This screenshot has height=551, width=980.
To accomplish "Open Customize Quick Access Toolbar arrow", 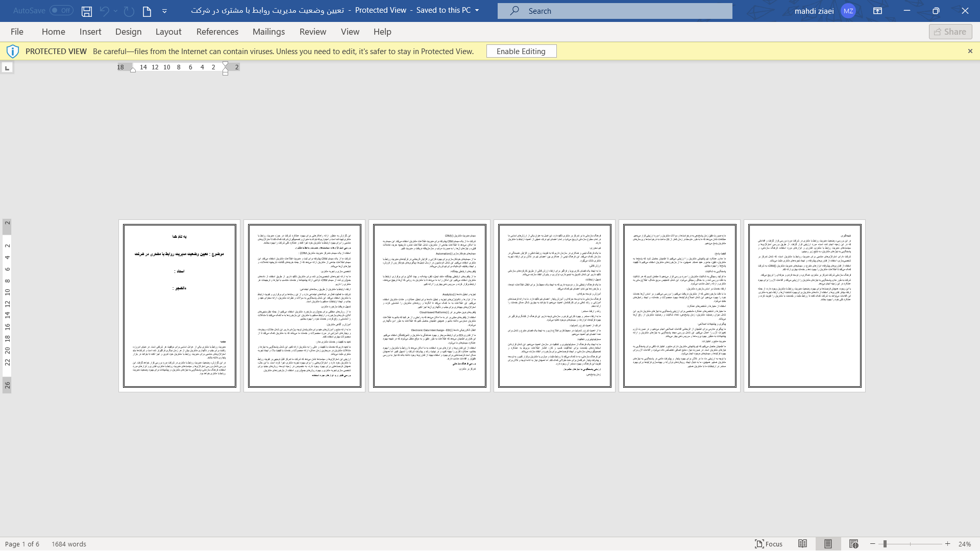I will [x=164, y=11].
